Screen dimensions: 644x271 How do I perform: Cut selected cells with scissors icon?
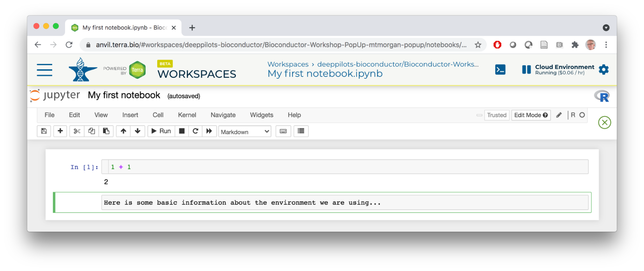pos(77,131)
